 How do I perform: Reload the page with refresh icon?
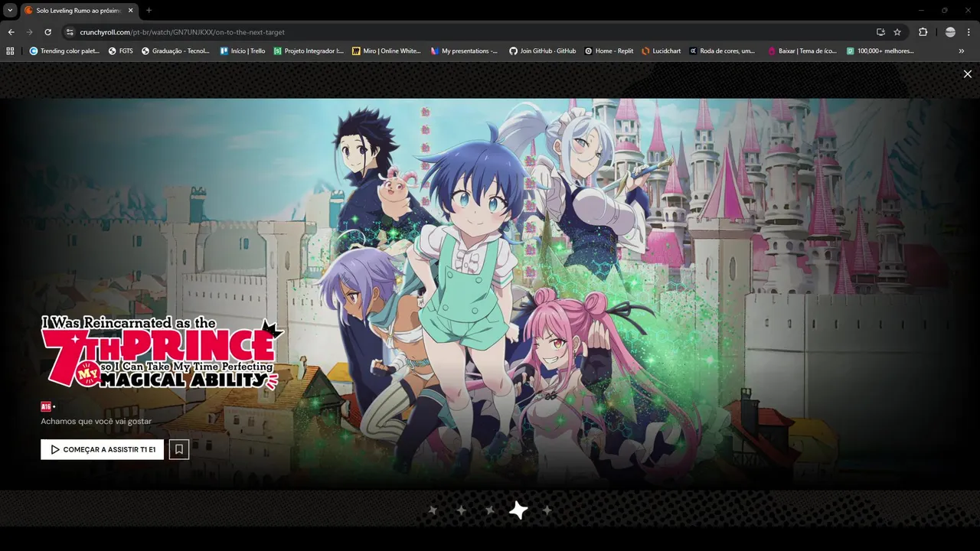[x=47, y=32]
